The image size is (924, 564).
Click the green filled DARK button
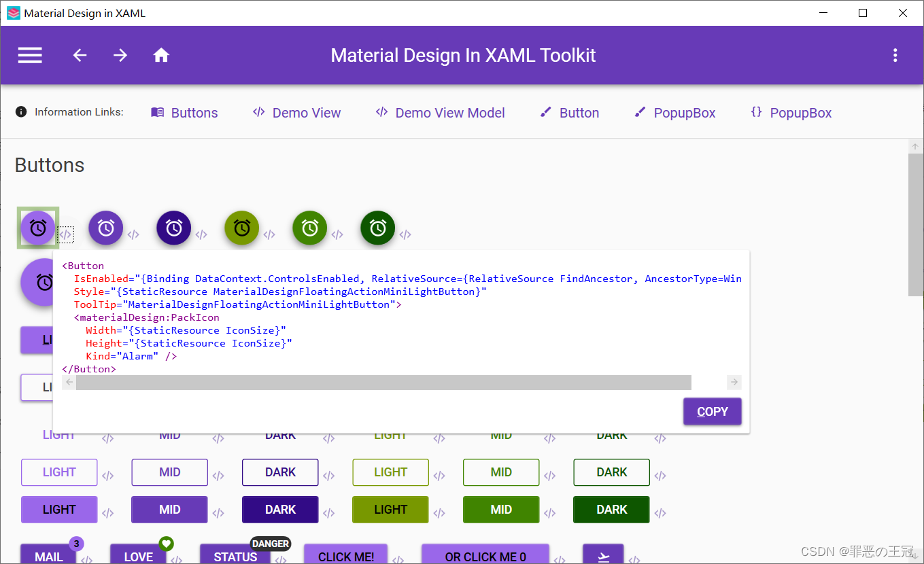[x=612, y=510]
